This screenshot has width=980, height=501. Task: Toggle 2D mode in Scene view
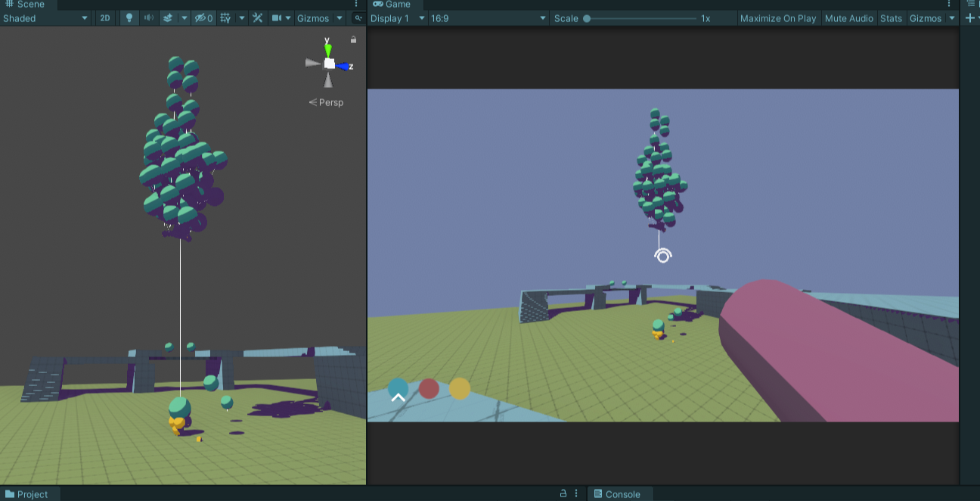pos(106,18)
